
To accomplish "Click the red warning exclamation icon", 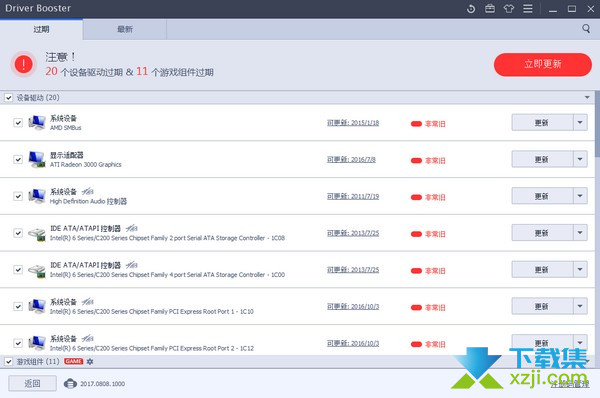I will click(24, 64).
